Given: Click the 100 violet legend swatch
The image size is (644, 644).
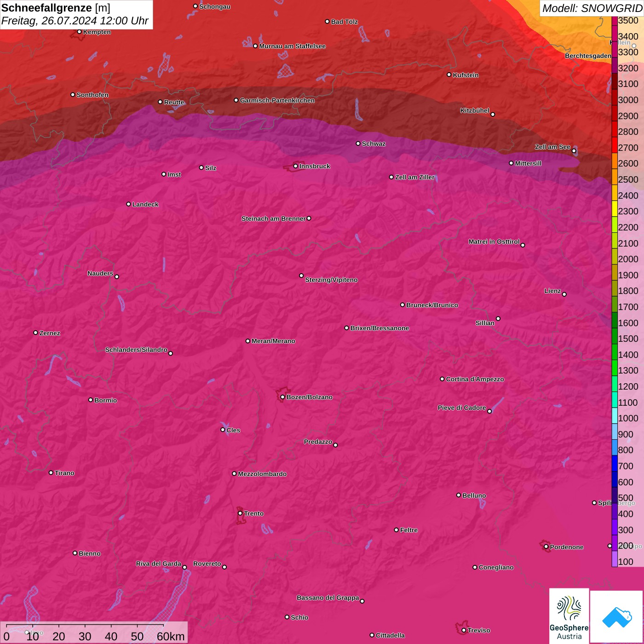Looking at the screenshot, I should tap(615, 558).
